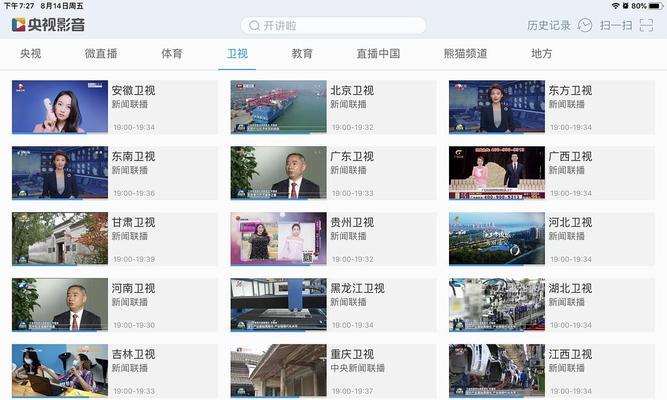Open the 直播中国 tab

pyautogui.click(x=378, y=54)
